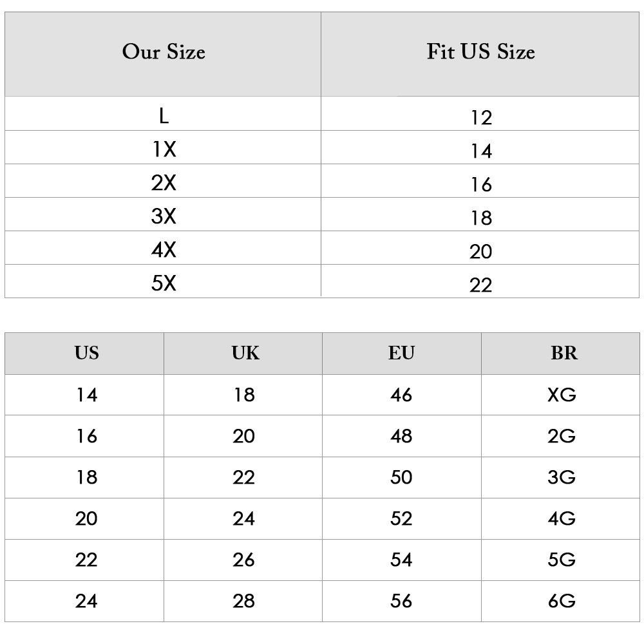Select the '5X' size cell

point(164,284)
